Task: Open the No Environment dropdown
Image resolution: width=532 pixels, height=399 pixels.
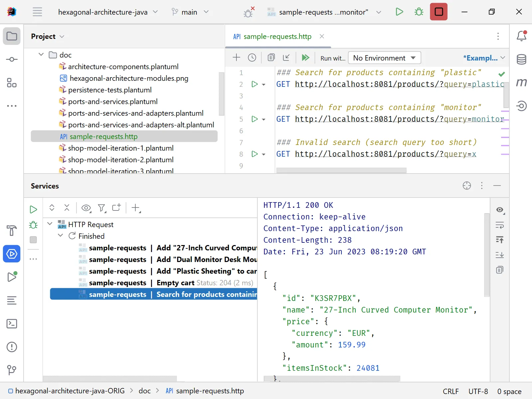Action: click(385, 58)
